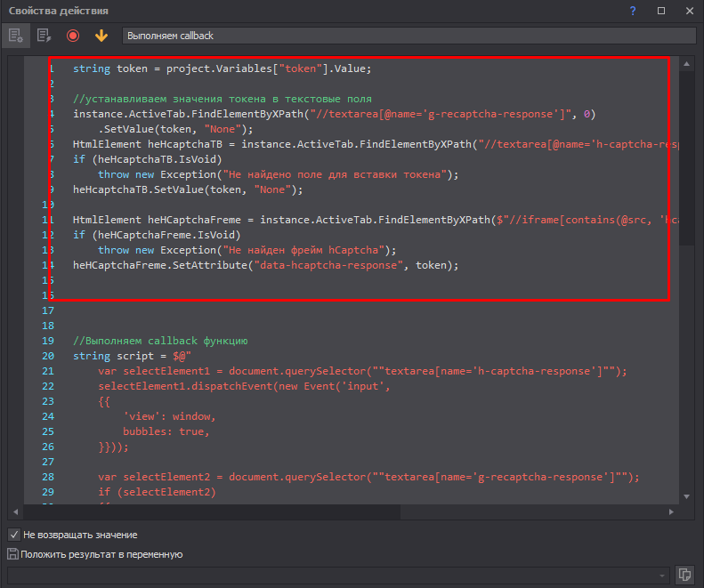Click the left arrow of horizontal scrollbar
704x588 pixels.
15,512
